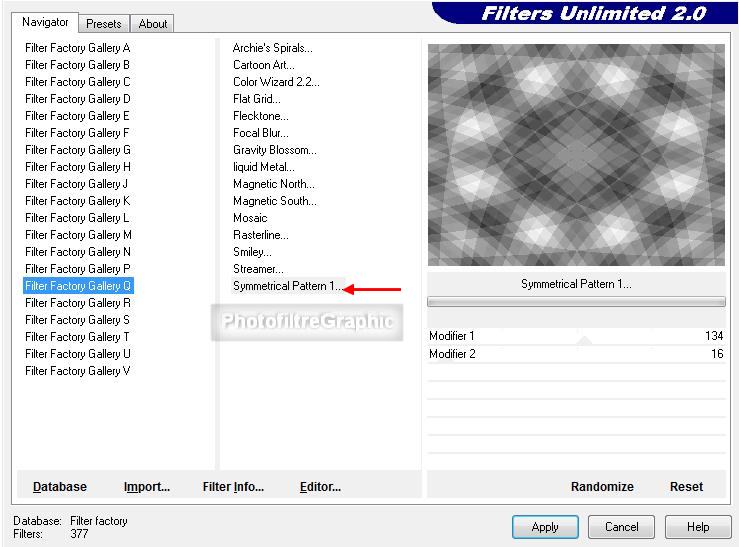Select Filter Factory Gallery V
Image resolution: width=739 pixels, height=547 pixels.
(78, 371)
